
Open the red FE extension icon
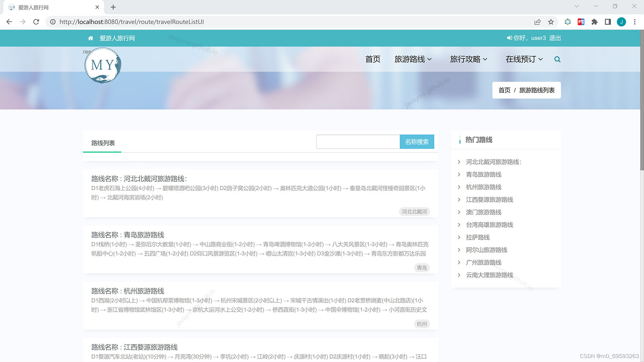pyautogui.click(x=581, y=22)
